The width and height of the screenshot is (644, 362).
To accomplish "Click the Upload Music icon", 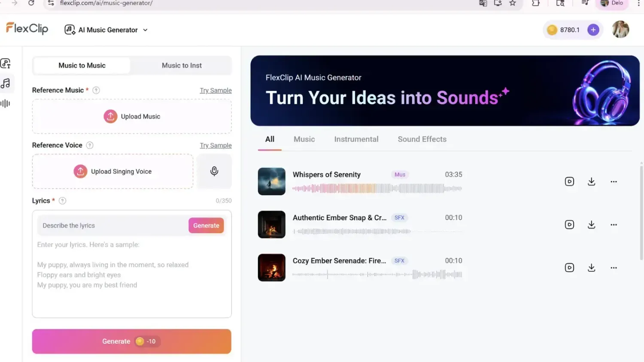I will [110, 116].
